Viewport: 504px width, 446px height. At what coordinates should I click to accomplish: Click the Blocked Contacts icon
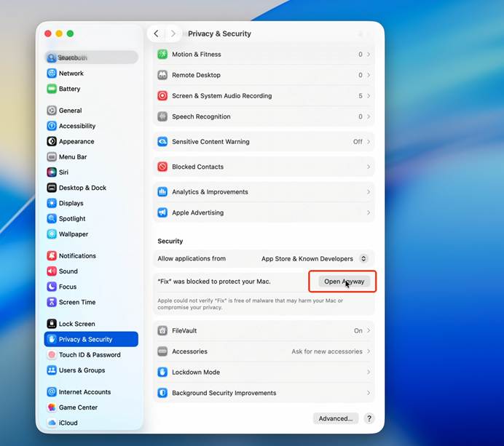coord(162,167)
